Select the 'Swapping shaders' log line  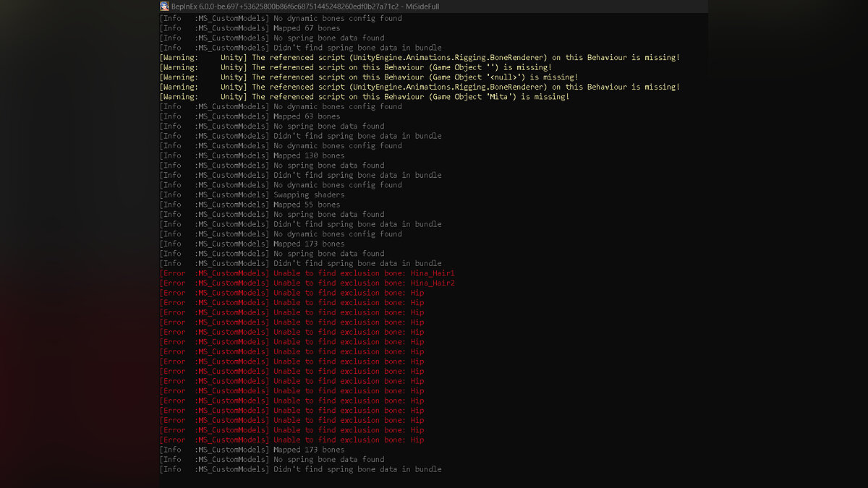(x=309, y=194)
